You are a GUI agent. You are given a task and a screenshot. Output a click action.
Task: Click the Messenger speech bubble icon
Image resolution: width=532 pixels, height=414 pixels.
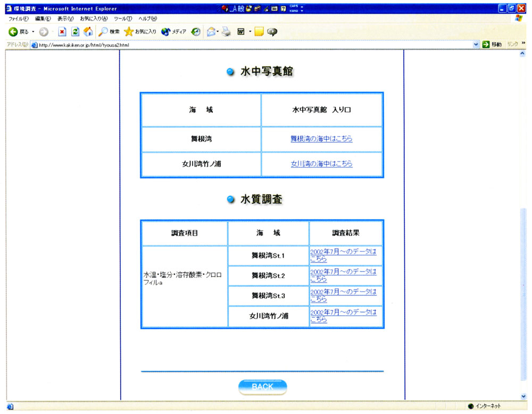tap(272, 32)
